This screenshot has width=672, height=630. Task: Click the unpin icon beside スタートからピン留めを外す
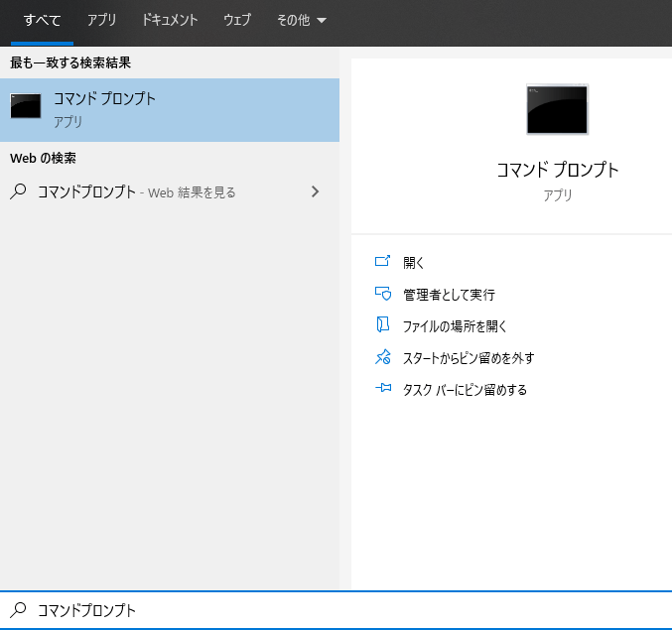[x=383, y=357]
